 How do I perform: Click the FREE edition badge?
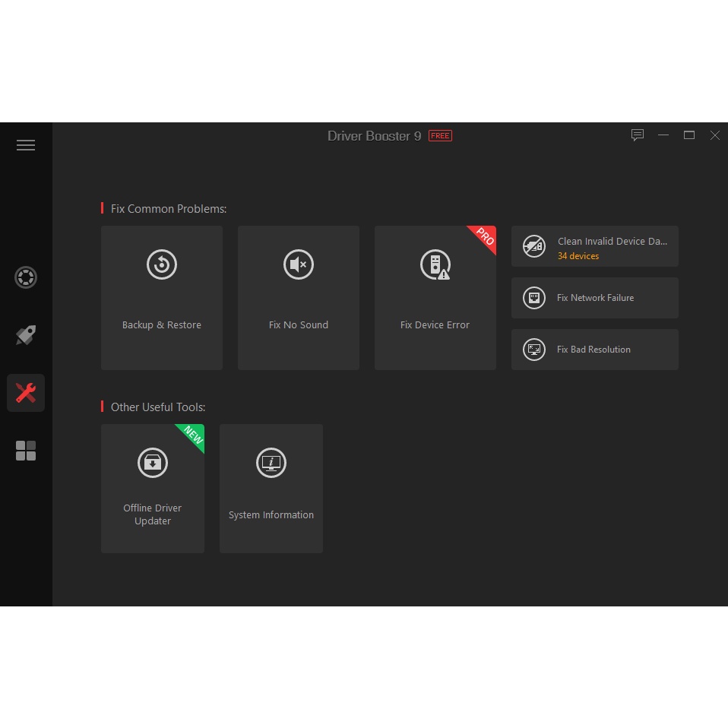pyautogui.click(x=440, y=135)
